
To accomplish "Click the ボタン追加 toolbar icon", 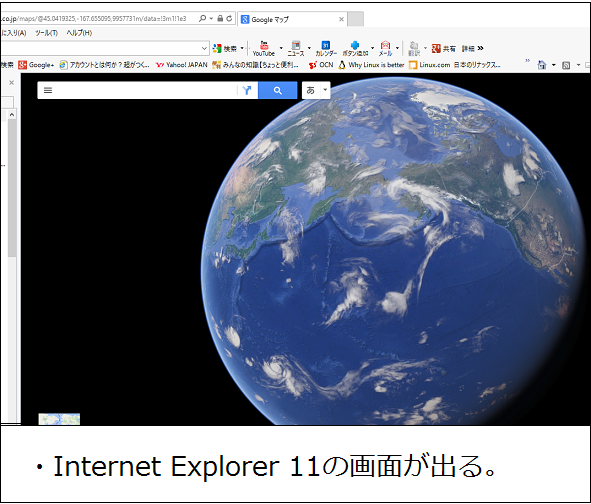I will click(355, 49).
